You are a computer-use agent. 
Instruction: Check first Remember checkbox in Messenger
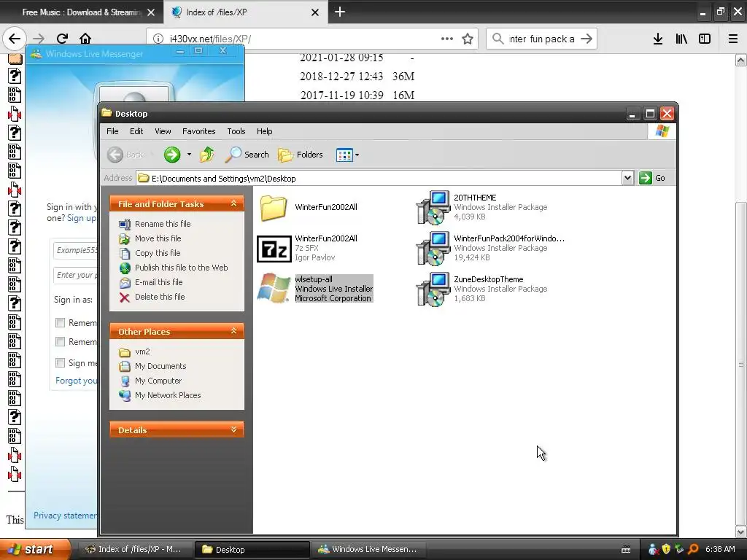(60, 323)
